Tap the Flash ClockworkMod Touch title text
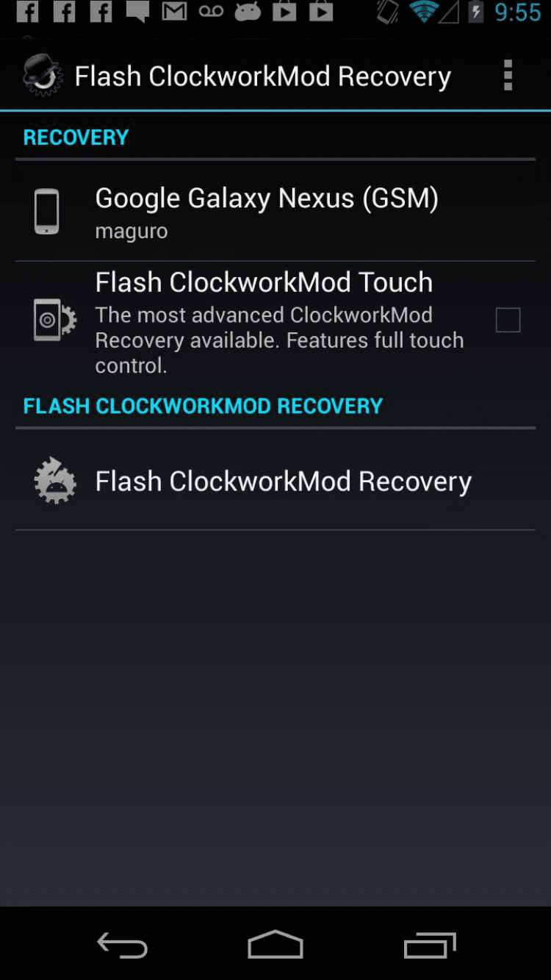The width and height of the screenshot is (551, 980). click(x=264, y=282)
